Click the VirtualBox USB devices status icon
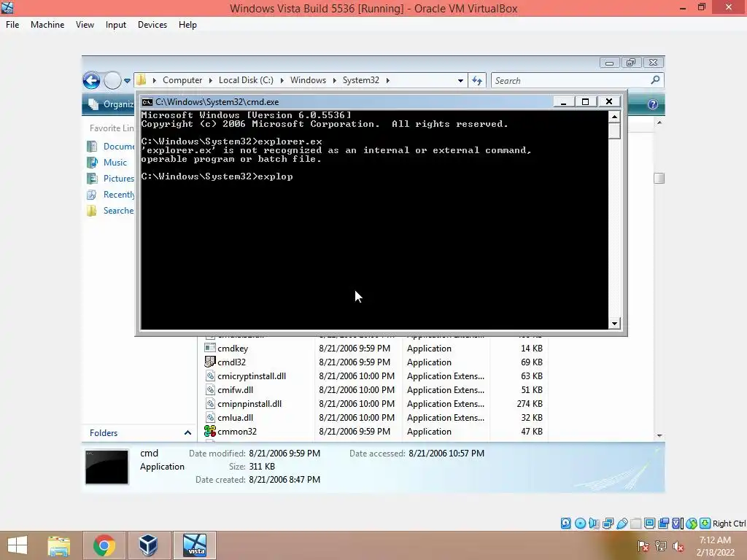Viewport: 747px width, 560px height. (622, 524)
